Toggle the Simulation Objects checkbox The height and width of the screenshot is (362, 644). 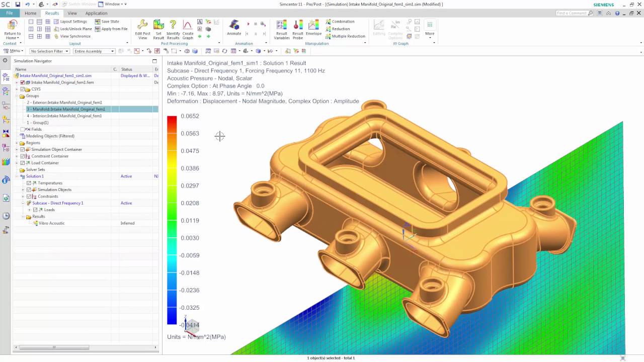click(x=29, y=190)
